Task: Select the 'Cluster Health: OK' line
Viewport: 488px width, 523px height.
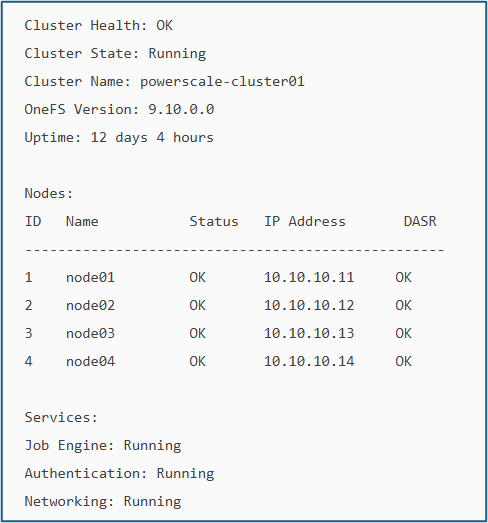Action: [x=98, y=26]
